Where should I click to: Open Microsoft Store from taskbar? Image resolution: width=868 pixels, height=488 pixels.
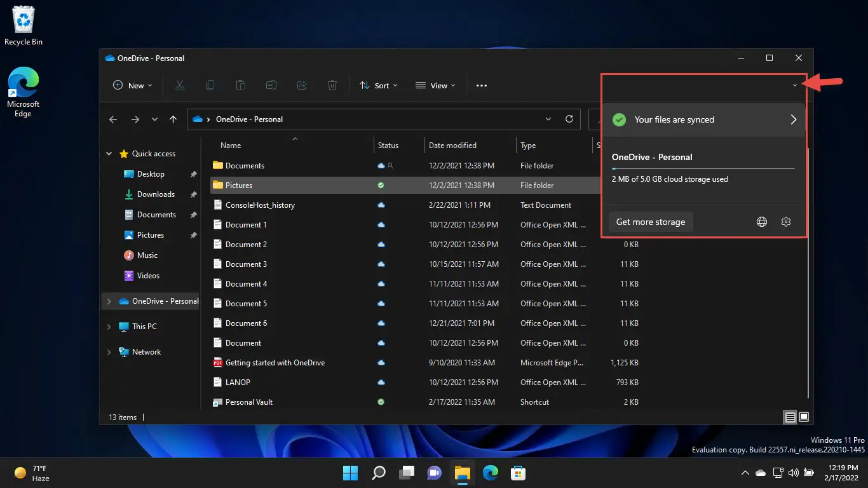tap(519, 473)
